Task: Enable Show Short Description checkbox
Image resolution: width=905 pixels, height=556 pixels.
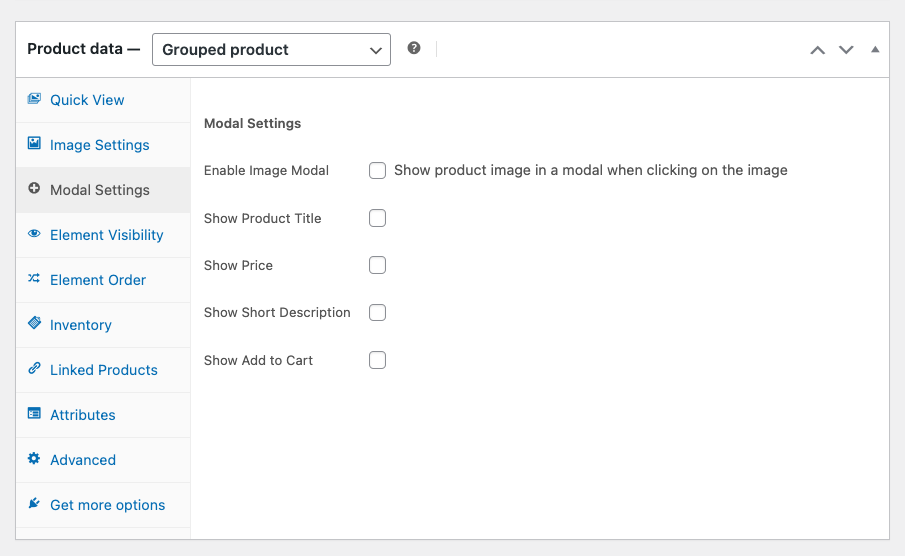Action: tap(377, 313)
